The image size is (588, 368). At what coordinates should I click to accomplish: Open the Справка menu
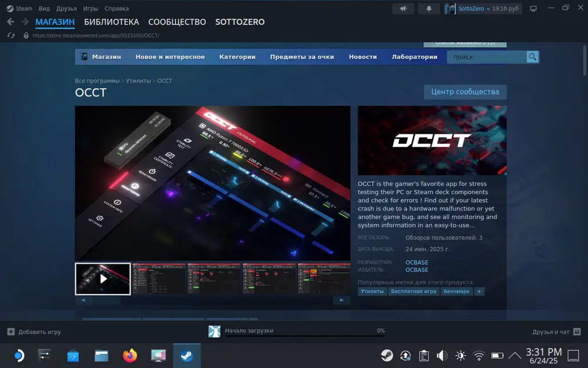coord(116,8)
